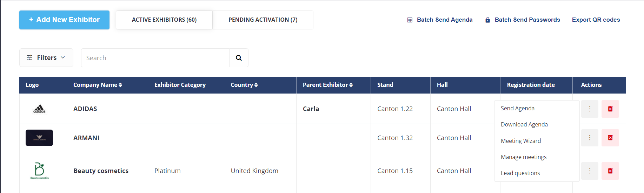The width and height of the screenshot is (644, 193).
Task: Click the Add New Exhibitor button
Action: [64, 20]
